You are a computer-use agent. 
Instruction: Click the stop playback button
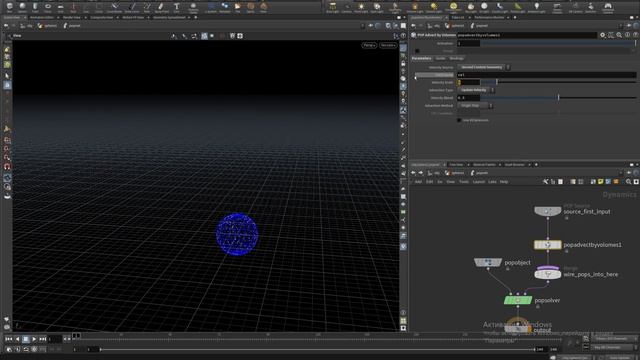25,339
